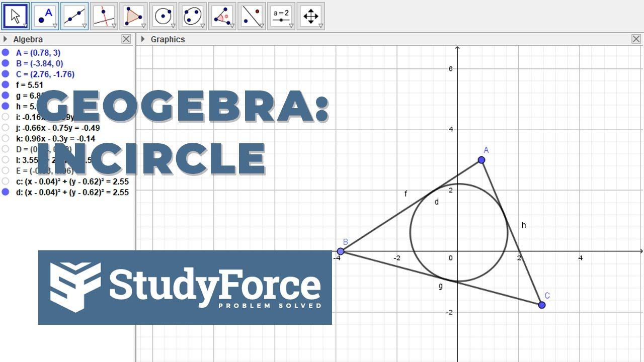Select the k: 0.96x - 0.3y = -0.14 entry

[55, 139]
